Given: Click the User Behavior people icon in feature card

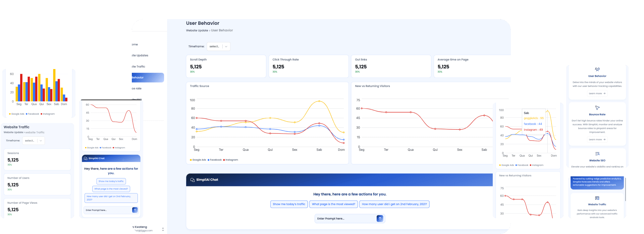Looking at the screenshot, I should point(597,70).
